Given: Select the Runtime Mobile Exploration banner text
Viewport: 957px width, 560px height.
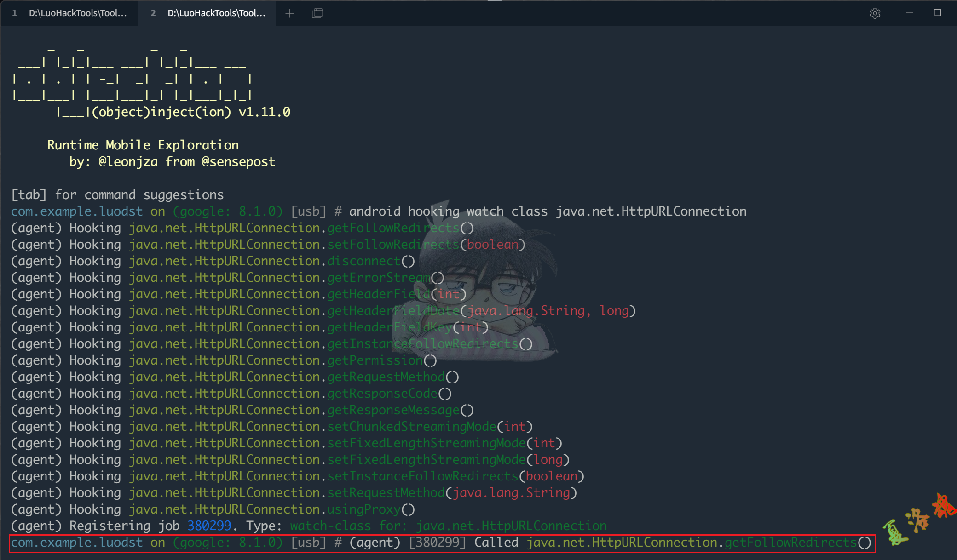Looking at the screenshot, I should point(143,144).
